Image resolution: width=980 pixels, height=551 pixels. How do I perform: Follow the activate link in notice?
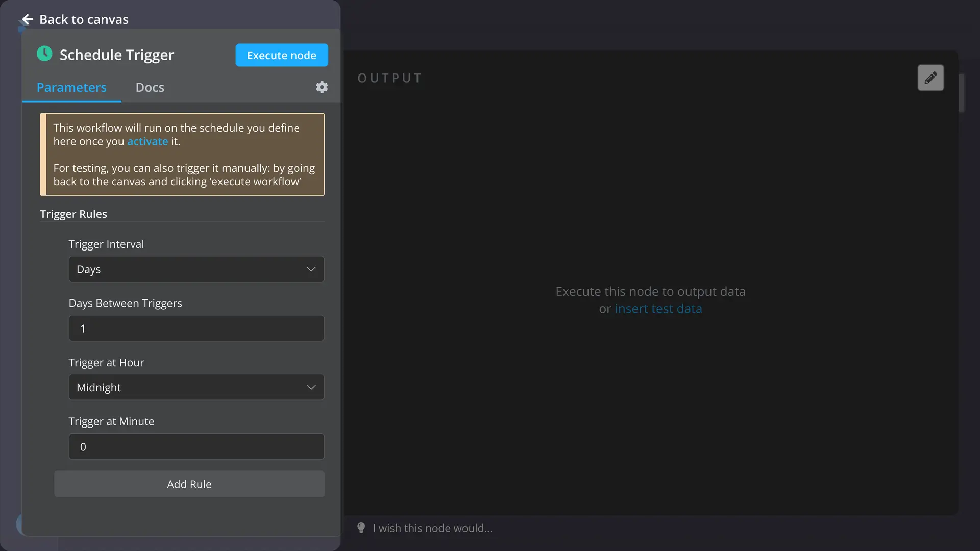click(147, 142)
